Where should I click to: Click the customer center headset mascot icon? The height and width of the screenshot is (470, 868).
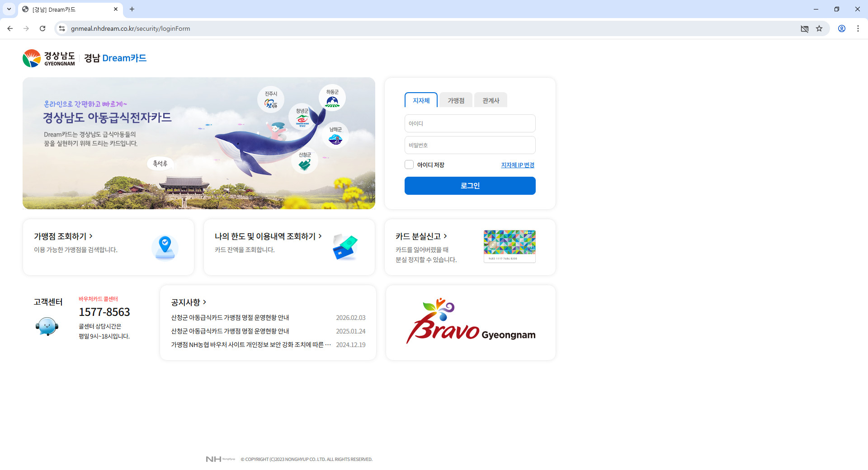47,326
